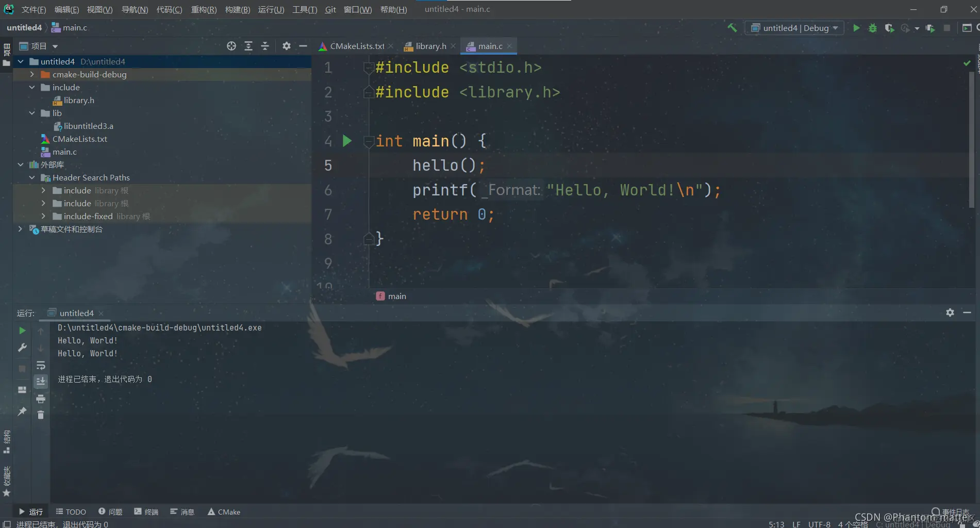Image resolution: width=980 pixels, height=528 pixels.
Task: Click the UTF-8 encoding in the status bar
Action: pos(819,524)
